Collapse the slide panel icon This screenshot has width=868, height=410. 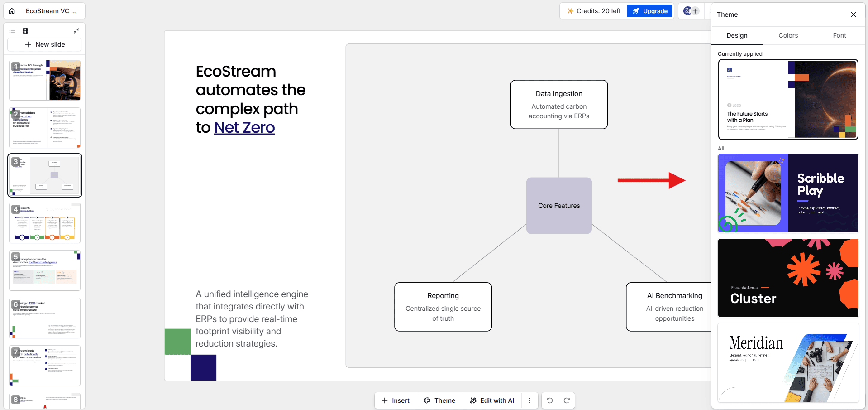coord(76,31)
